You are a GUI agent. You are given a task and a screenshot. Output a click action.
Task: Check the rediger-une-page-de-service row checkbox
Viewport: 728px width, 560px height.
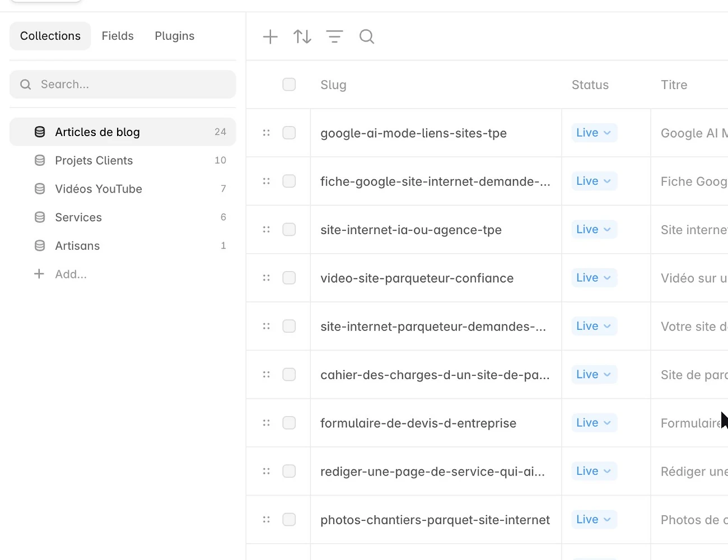tap(289, 472)
